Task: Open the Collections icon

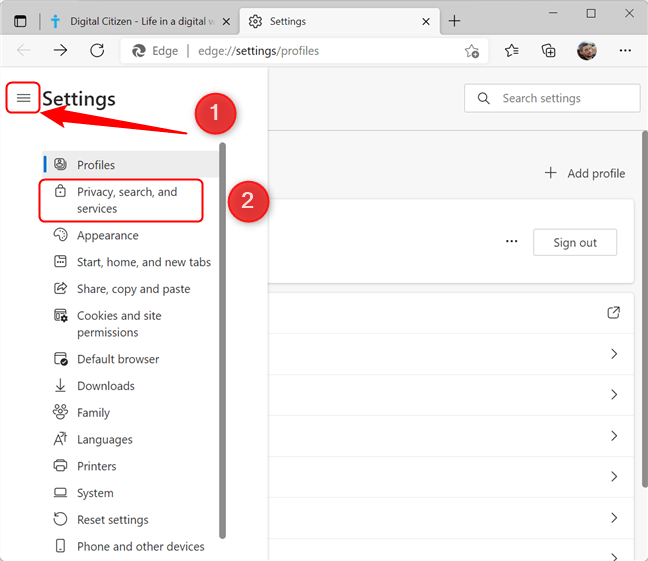Action: [x=548, y=50]
